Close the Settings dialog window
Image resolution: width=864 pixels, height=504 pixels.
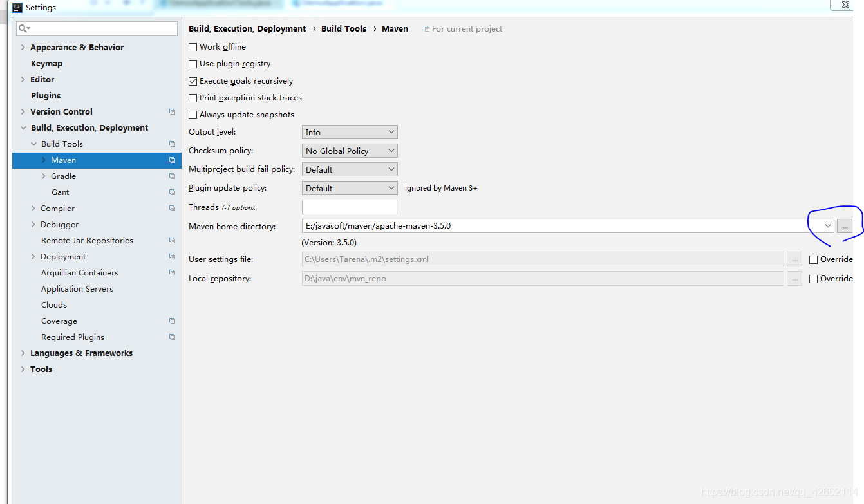click(847, 5)
